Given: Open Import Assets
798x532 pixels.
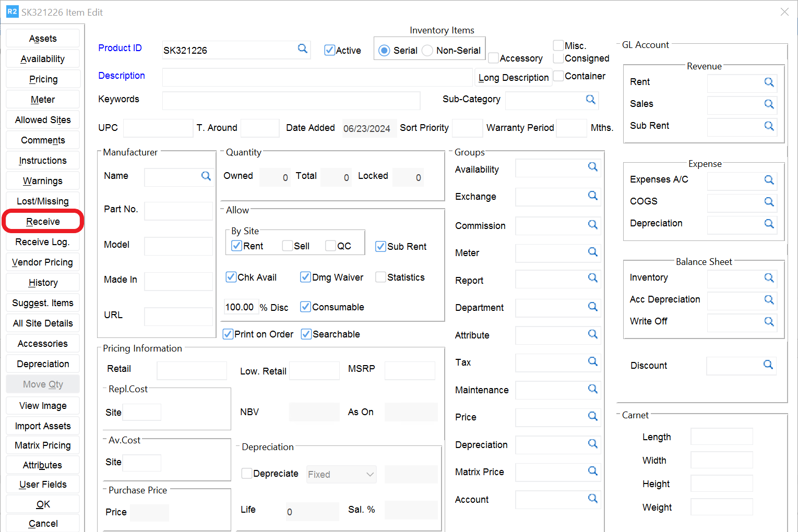Looking at the screenshot, I should pyautogui.click(x=43, y=426).
